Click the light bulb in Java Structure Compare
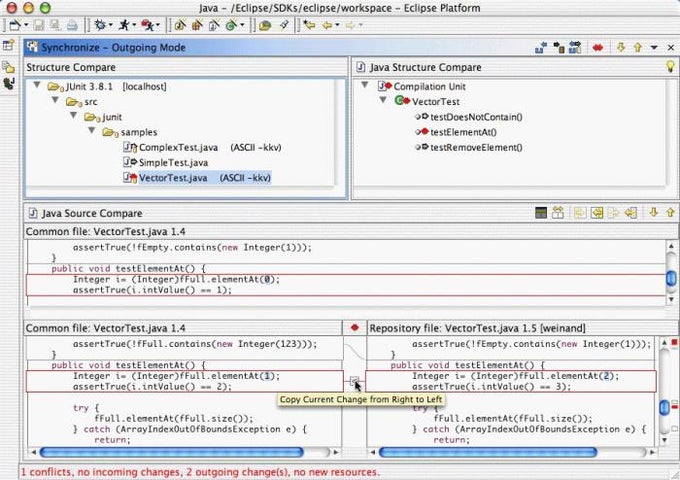 670,66
